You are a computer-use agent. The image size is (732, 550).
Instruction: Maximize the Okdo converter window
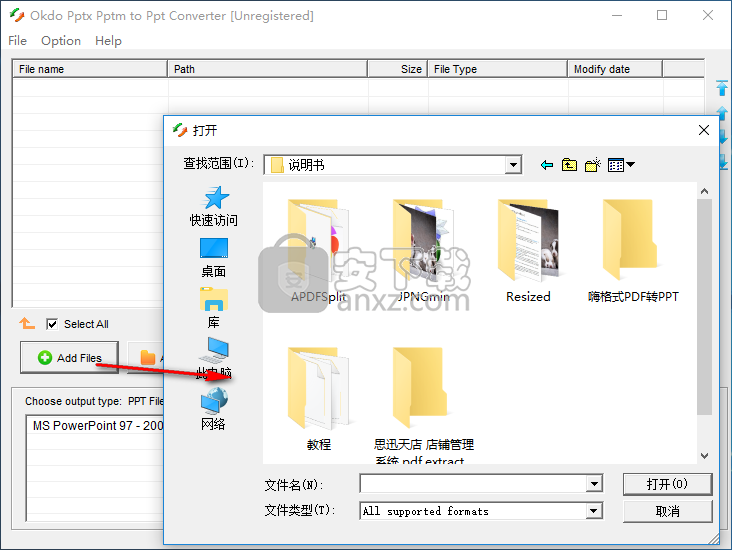662,15
